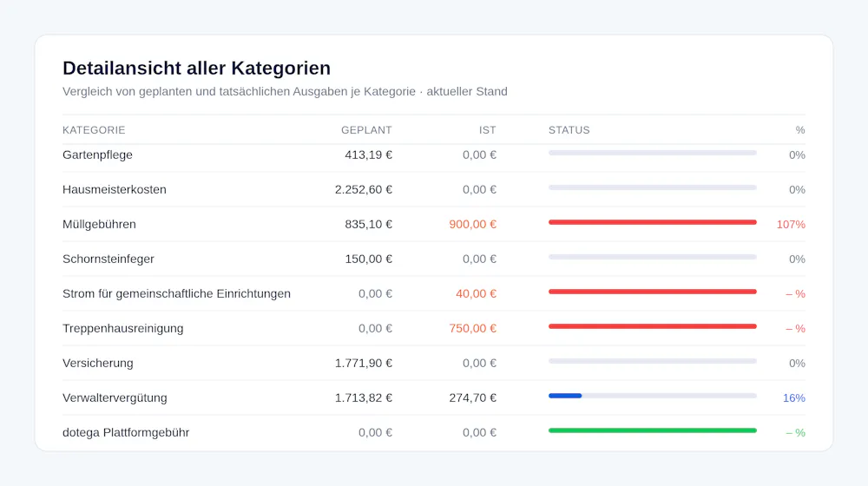Click the dotega Plattformgebühr green progress bar

[x=652, y=430]
